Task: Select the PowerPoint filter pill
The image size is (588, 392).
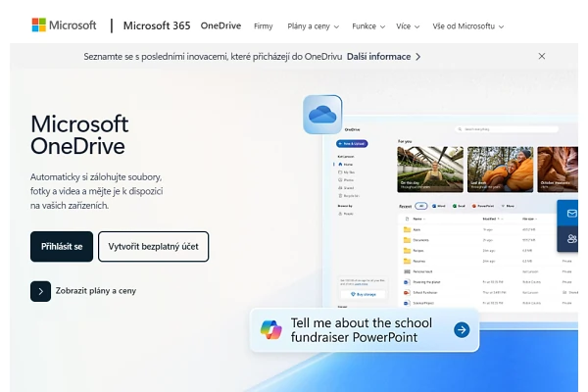Action: point(482,206)
